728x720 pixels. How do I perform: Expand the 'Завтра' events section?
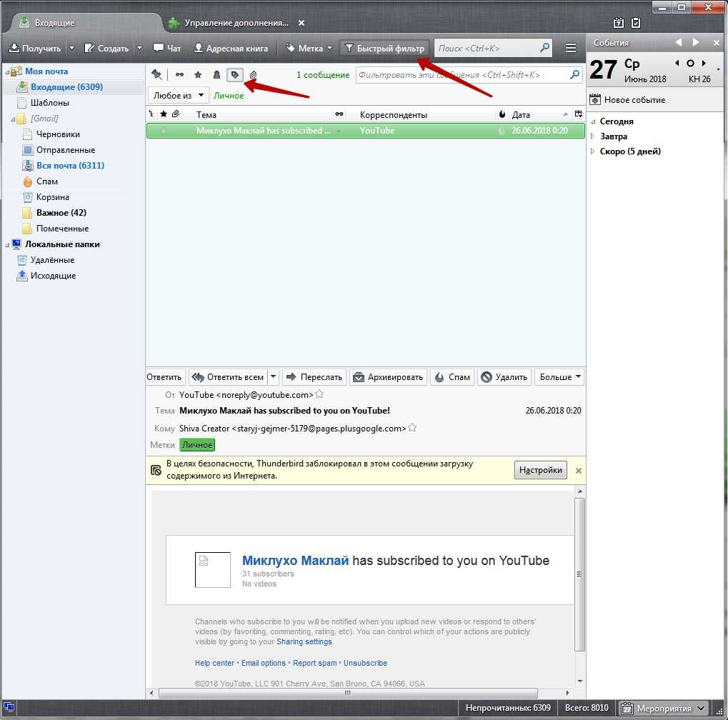(593, 136)
